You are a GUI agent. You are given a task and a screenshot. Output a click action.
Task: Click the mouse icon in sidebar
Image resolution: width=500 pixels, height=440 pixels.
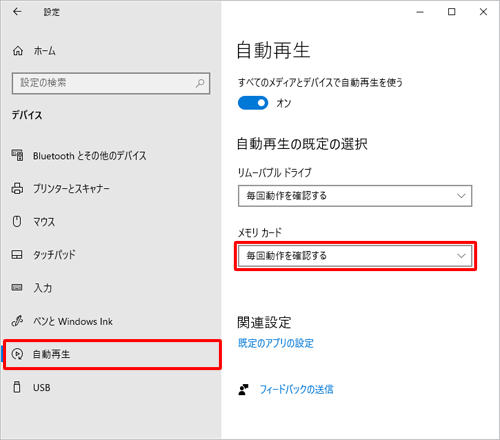click(x=17, y=221)
